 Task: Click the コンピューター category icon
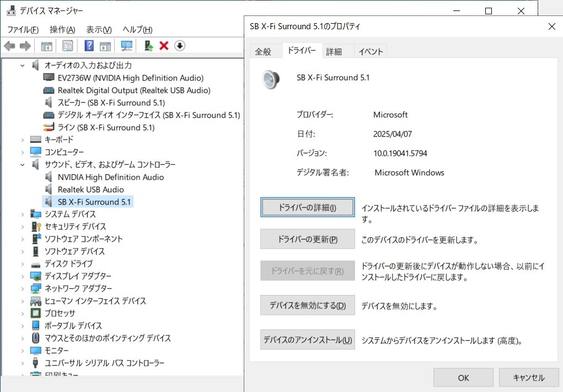35,152
